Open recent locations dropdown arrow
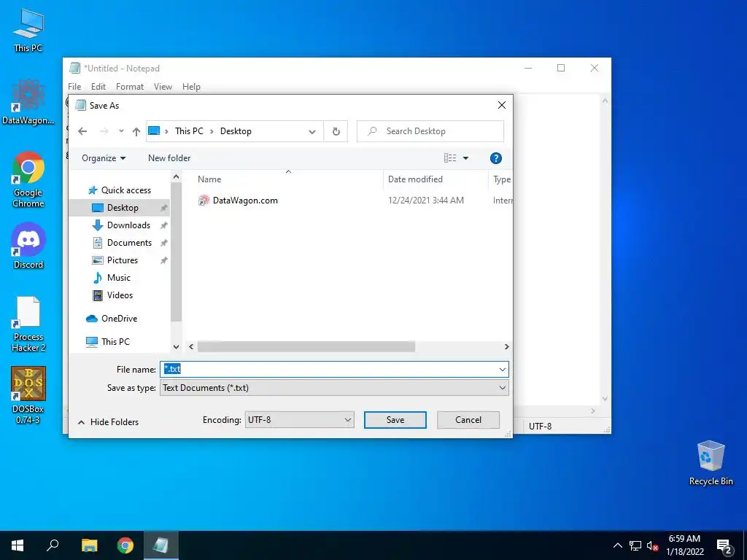Image resolution: width=747 pixels, height=560 pixels. click(121, 131)
